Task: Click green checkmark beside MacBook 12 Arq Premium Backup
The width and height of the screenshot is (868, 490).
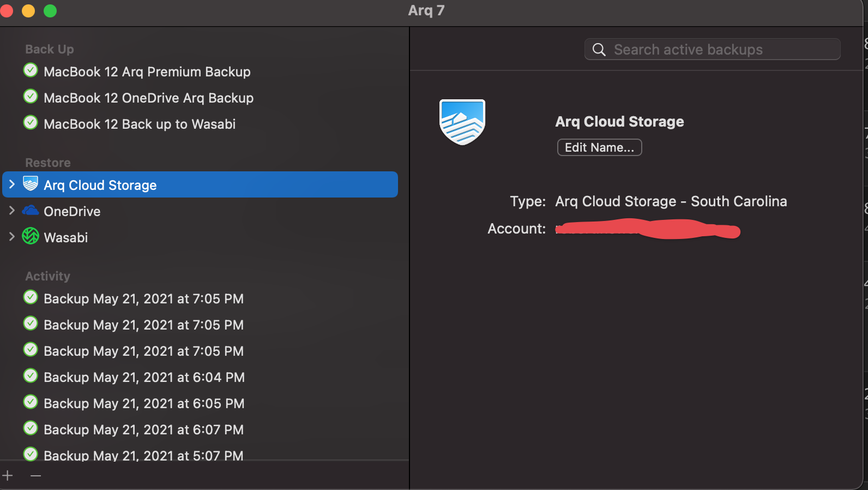Action: (31, 70)
